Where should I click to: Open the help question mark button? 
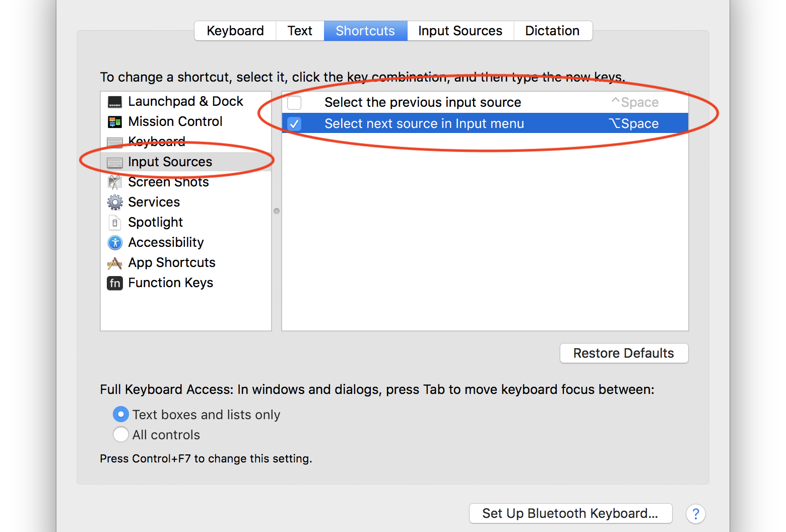695,514
